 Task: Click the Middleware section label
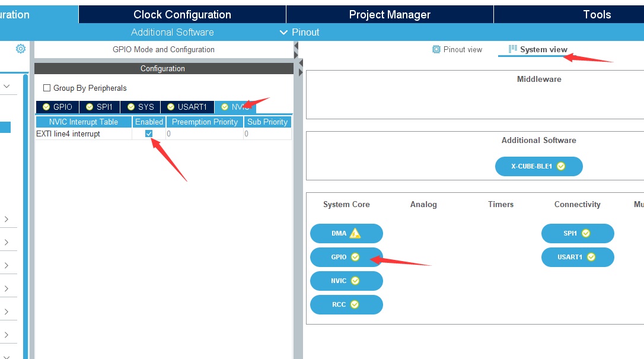click(x=539, y=80)
